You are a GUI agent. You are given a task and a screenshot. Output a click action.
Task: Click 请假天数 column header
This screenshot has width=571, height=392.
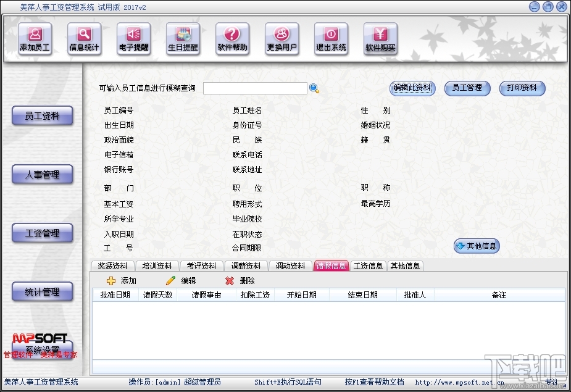[157, 295]
